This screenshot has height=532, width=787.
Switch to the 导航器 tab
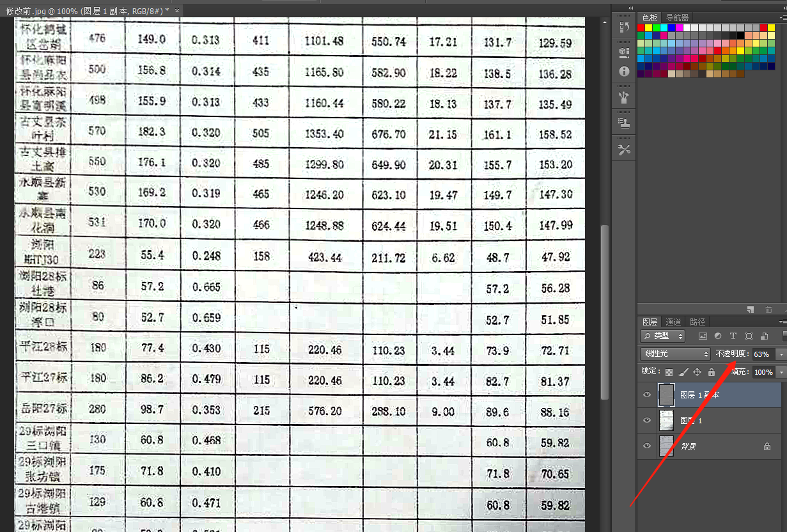[x=678, y=18]
